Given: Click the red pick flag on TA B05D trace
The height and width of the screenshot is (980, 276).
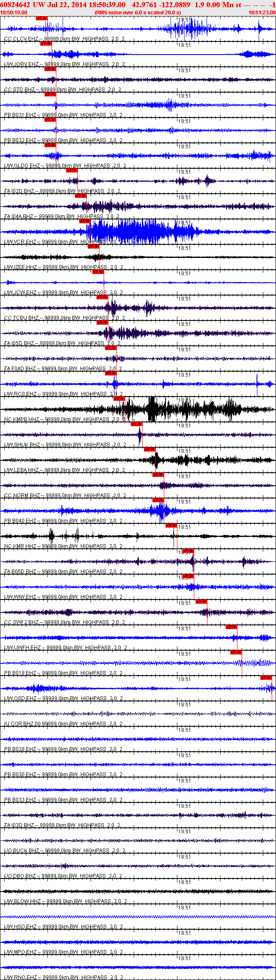Looking at the screenshot, I should point(188,551).
